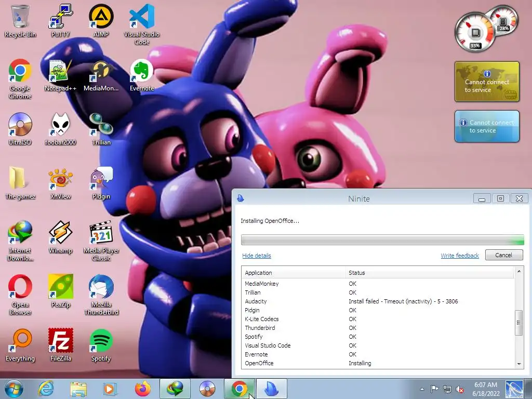Select the MediaMonkey desktop shortcut
The height and width of the screenshot is (399, 532).
point(101,75)
